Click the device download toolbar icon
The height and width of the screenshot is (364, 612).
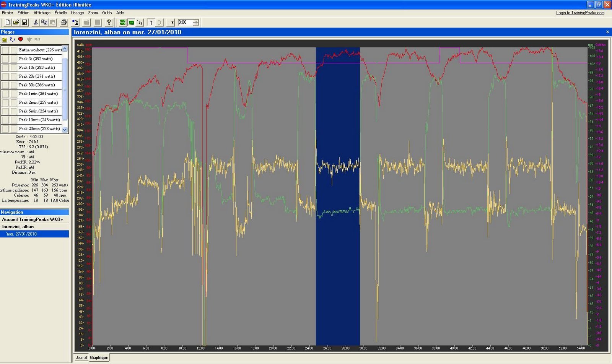[x=75, y=23]
